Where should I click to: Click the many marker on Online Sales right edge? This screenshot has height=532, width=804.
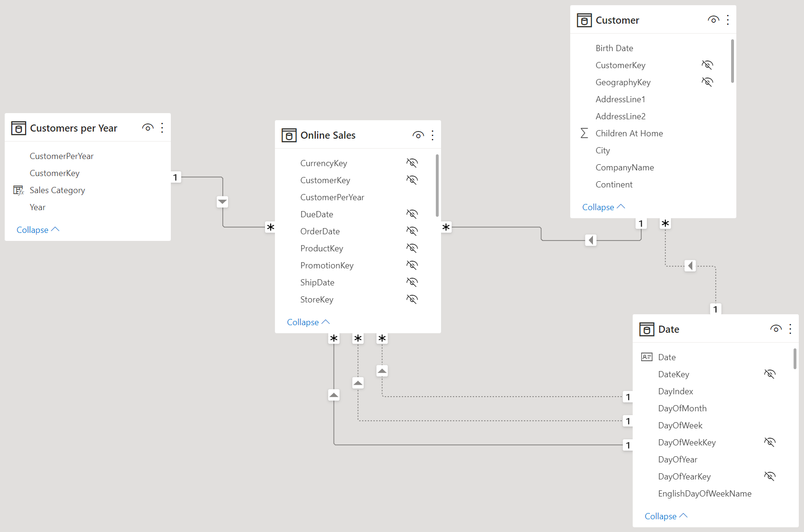point(446,228)
